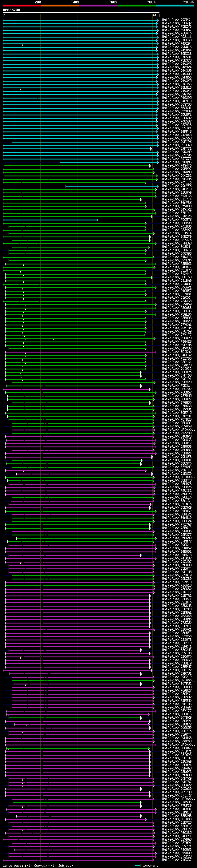Select hit UniRef100_C8S702
The image size is (197, 868).
pos(177,389)
